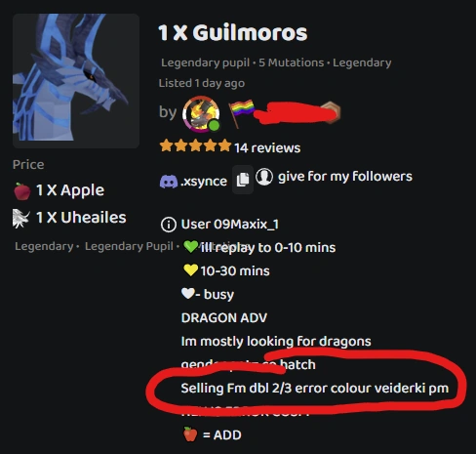Click the yellow heart icon beside 10-30 mins

tap(190, 270)
